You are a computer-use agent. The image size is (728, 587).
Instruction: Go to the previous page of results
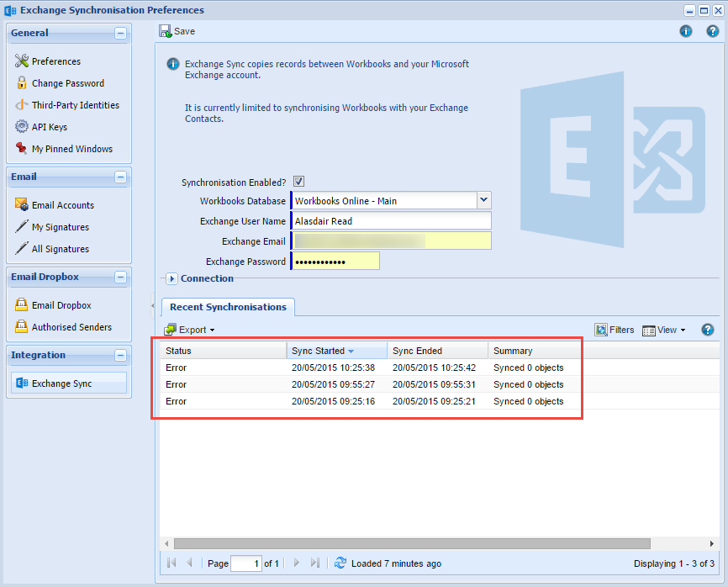point(189,563)
